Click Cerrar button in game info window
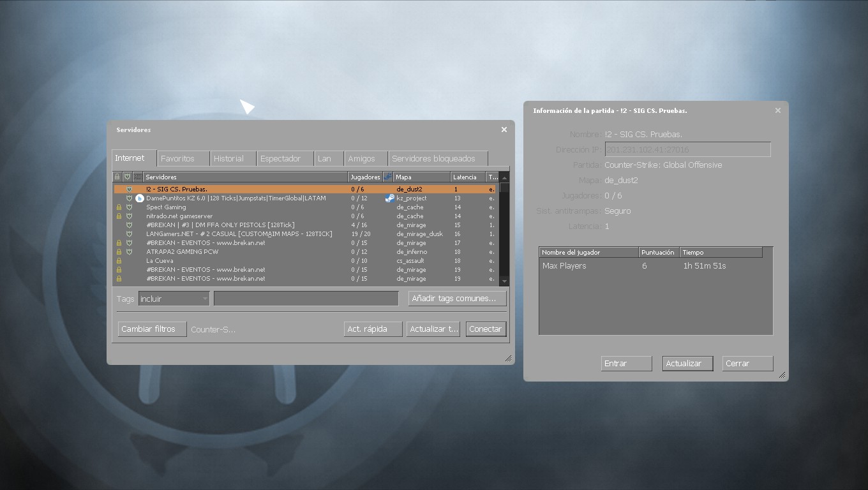The height and width of the screenshot is (490, 868). (x=747, y=364)
